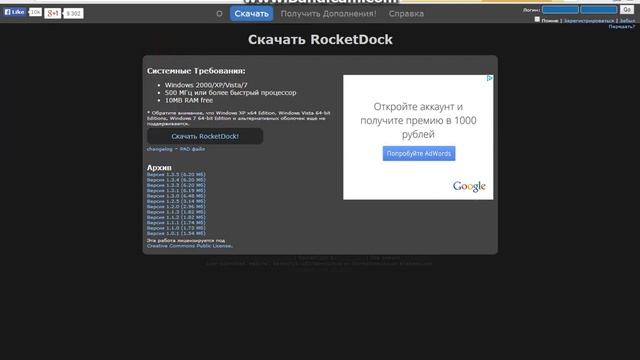Download archive Версия 1.3.4 (6.20 MB)
640x360 pixels.
[176, 180]
